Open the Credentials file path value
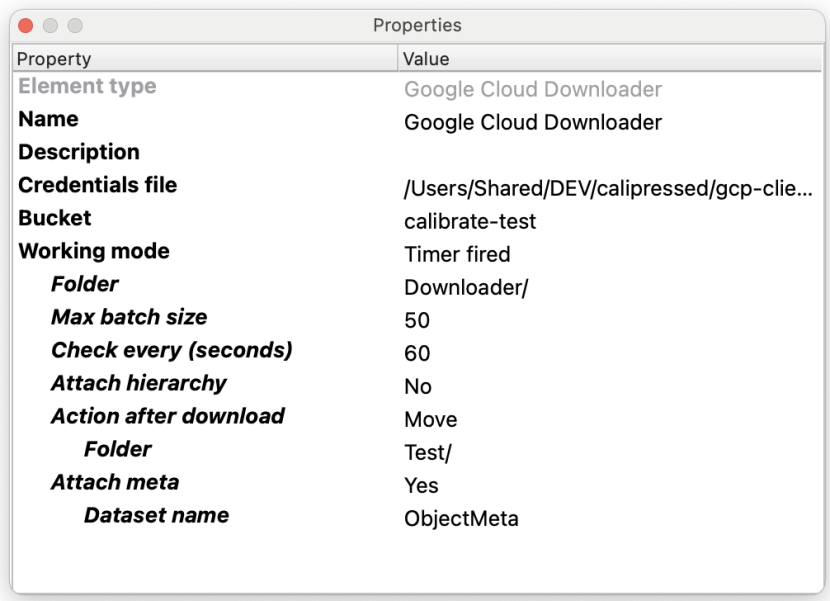Viewport: 830px width, 601px height. point(608,188)
